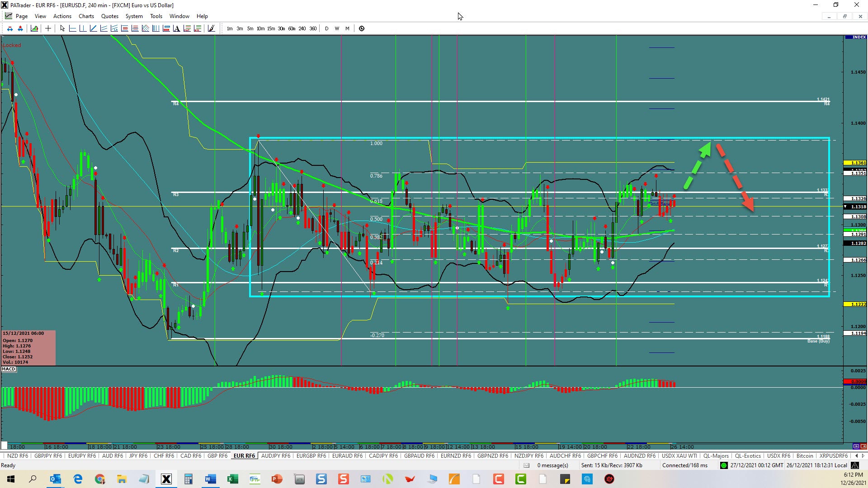The height and width of the screenshot is (488, 868).
Task: Select the linear regression (LR) channel tool
Action: click(x=114, y=28)
